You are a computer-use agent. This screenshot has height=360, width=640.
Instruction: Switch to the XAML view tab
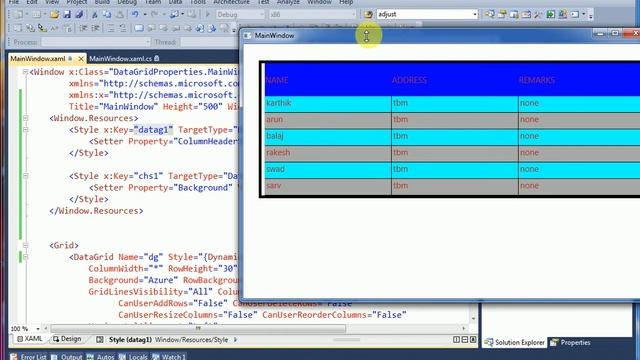click(30, 339)
